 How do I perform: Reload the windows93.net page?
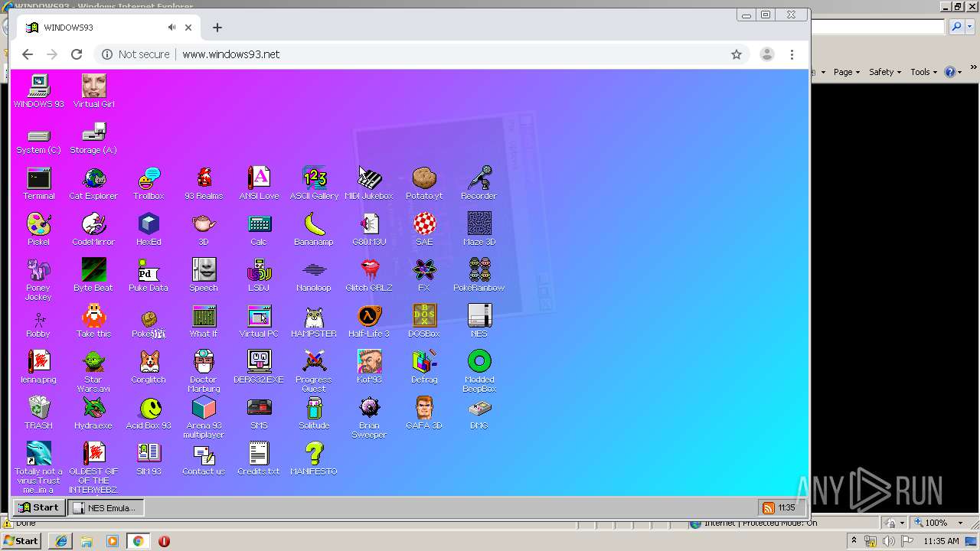77,54
